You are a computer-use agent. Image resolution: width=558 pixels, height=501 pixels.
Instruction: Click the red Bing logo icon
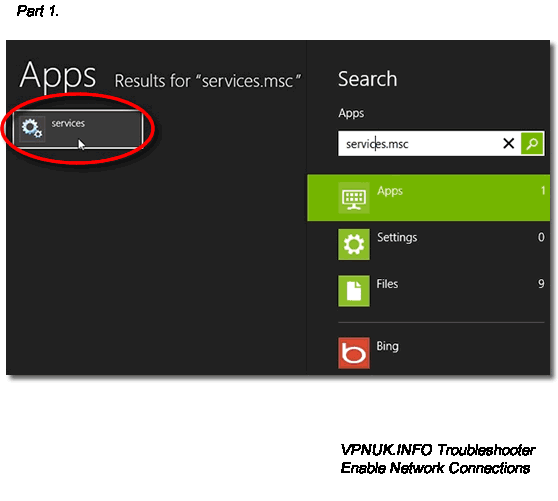click(354, 353)
